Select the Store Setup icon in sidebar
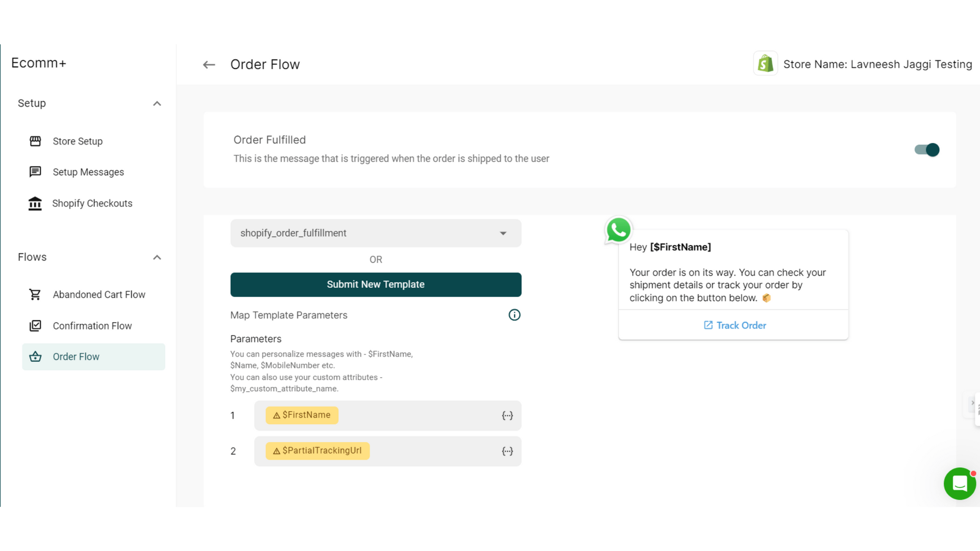The height and width of the screenshot is (551, 980). tap(35, 141)
